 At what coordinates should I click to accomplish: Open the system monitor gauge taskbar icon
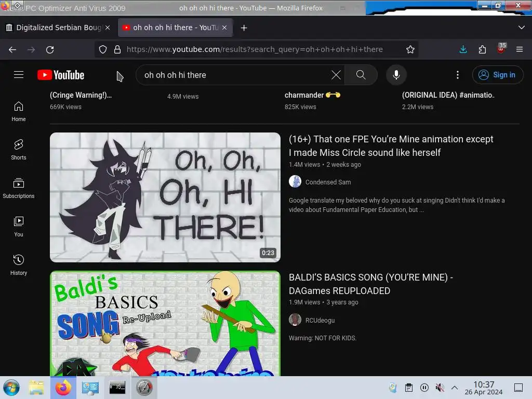coord(144,388)
